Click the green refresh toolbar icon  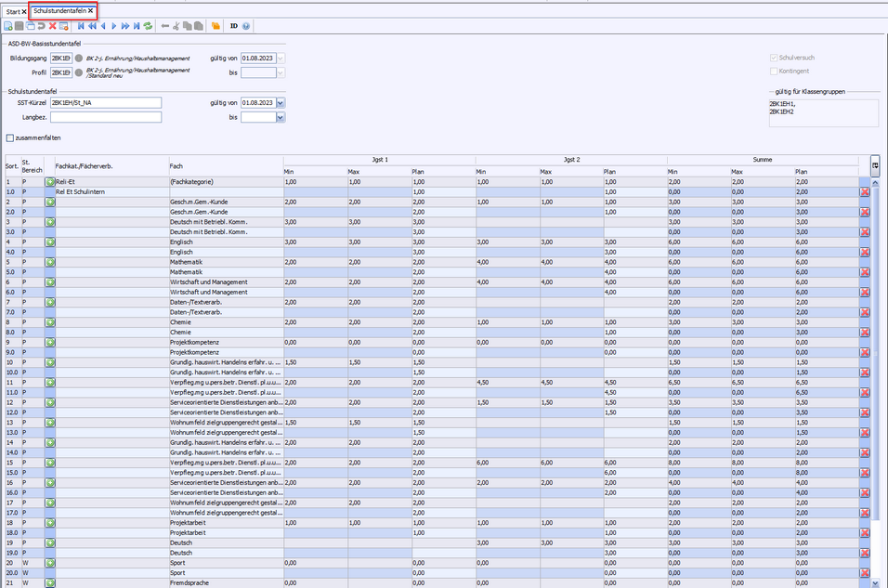click(x=148, y=26)
